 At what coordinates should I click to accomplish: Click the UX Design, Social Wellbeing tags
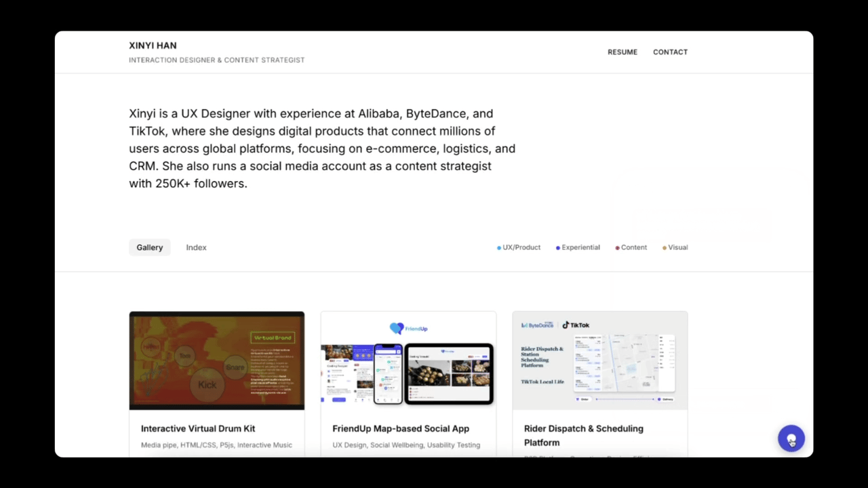(x=406, y=445)
